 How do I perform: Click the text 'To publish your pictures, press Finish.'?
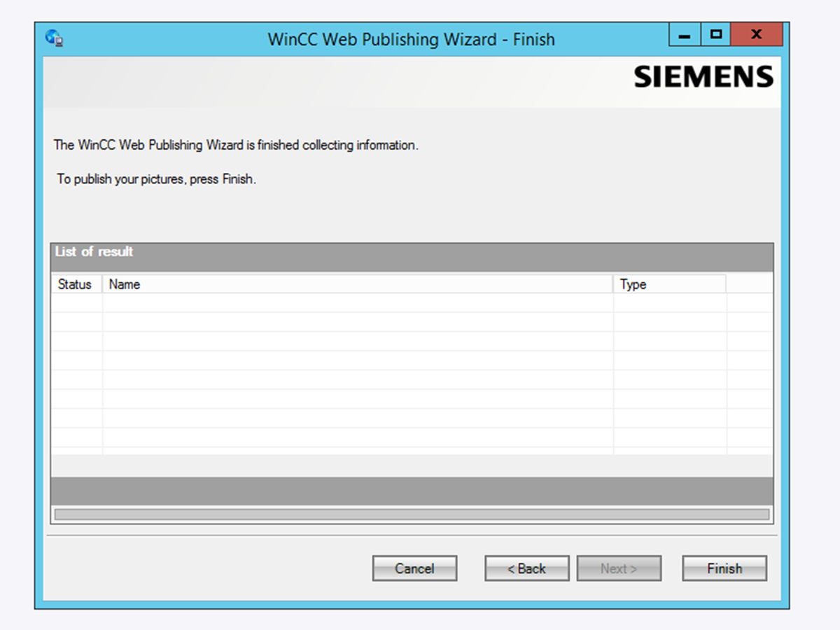157,179
